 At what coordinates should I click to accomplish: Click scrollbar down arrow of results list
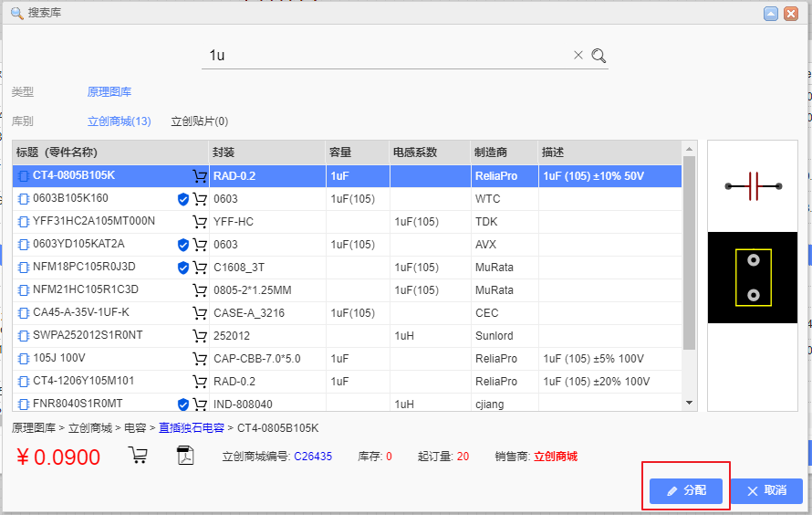689,403
